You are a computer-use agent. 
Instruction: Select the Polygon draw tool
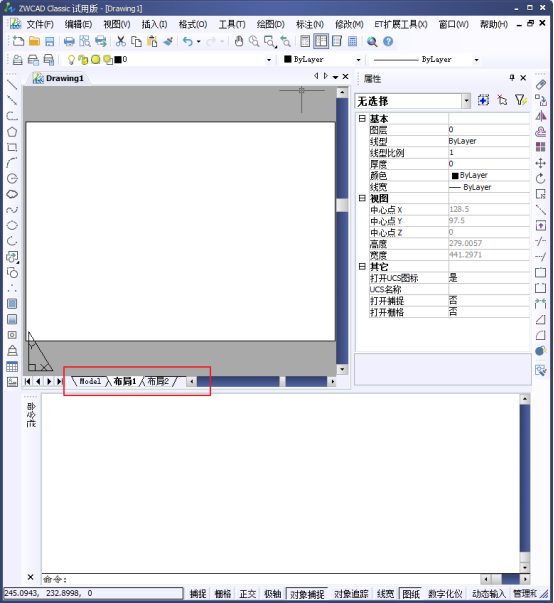pos(12,132)
